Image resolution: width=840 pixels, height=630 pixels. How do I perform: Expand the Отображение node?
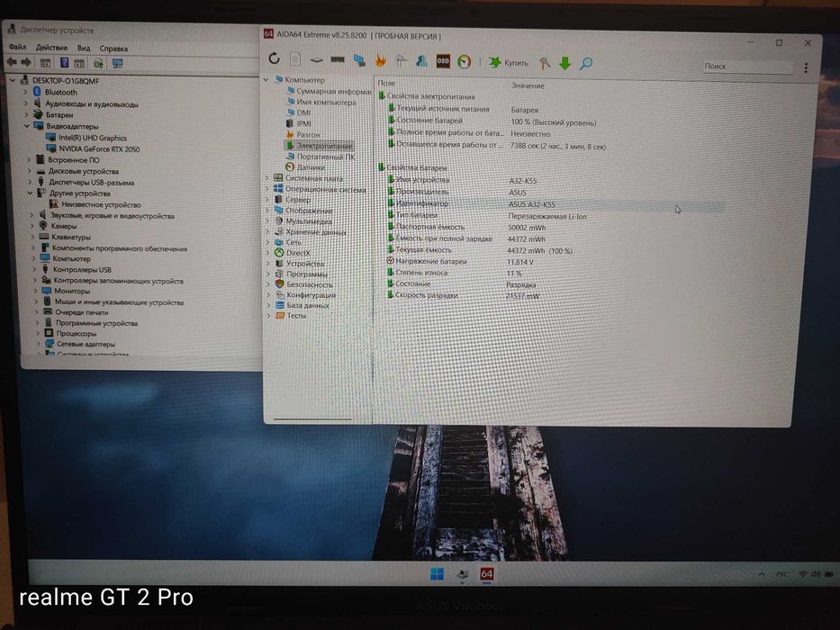[268, 210]
